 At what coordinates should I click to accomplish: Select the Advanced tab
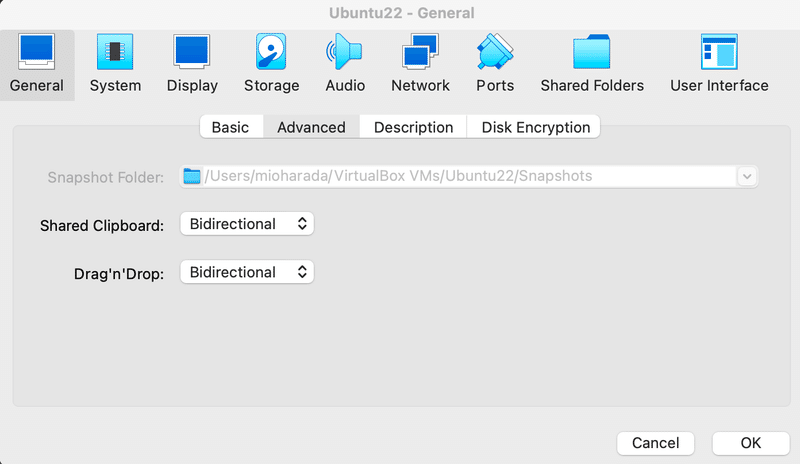pyautogui.click(x=311, y=127)
